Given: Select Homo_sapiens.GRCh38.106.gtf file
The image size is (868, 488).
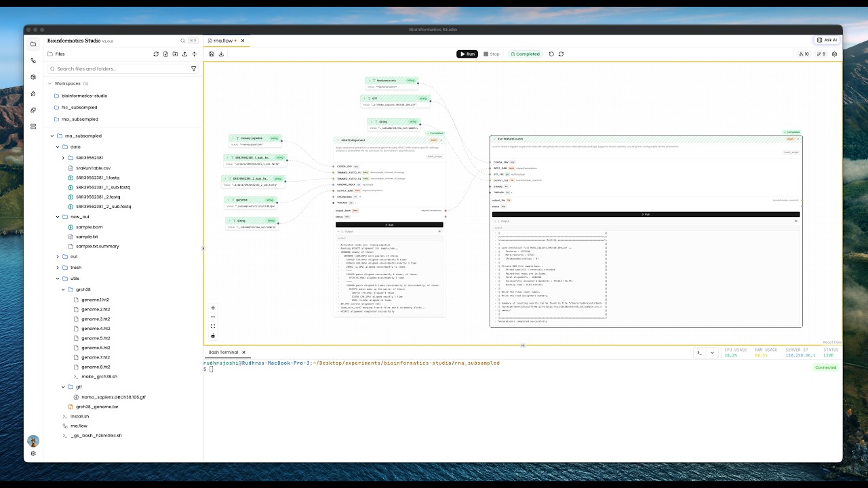Looking at the screenshot, I should [x=113, y=397].
